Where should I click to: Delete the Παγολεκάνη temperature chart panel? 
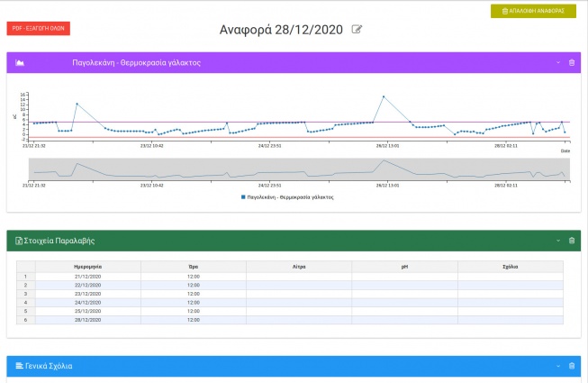click(571, 63)
